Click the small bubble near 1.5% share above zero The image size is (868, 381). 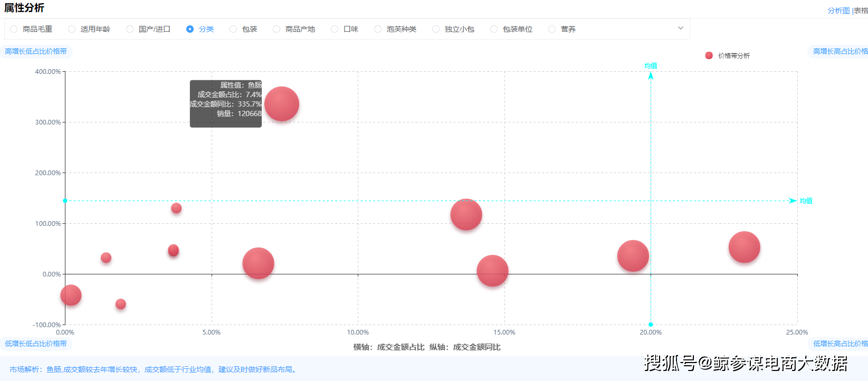pos(106,258)
